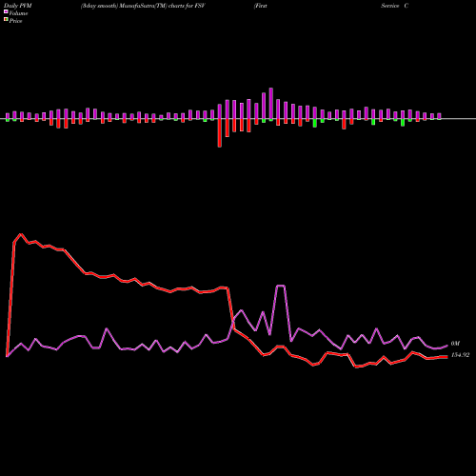Click the purple line's highest peak
Viewport: 476px width, 476px height.
(x=281, y=286)
